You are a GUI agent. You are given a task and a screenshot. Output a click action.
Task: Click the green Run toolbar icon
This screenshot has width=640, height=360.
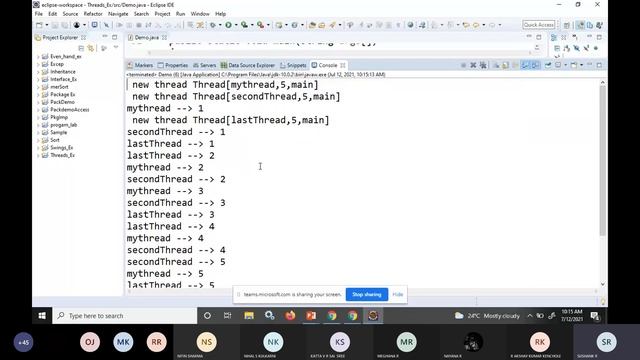click(x=228, y=25)
